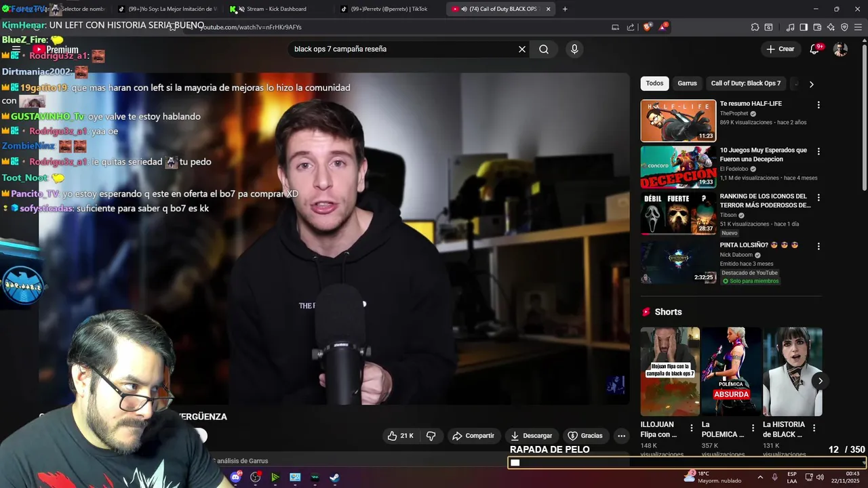The width and height of the screenshot is (868, 488).
Task: Open the Leo AI sparkle icon
Action: pos(831,27)
